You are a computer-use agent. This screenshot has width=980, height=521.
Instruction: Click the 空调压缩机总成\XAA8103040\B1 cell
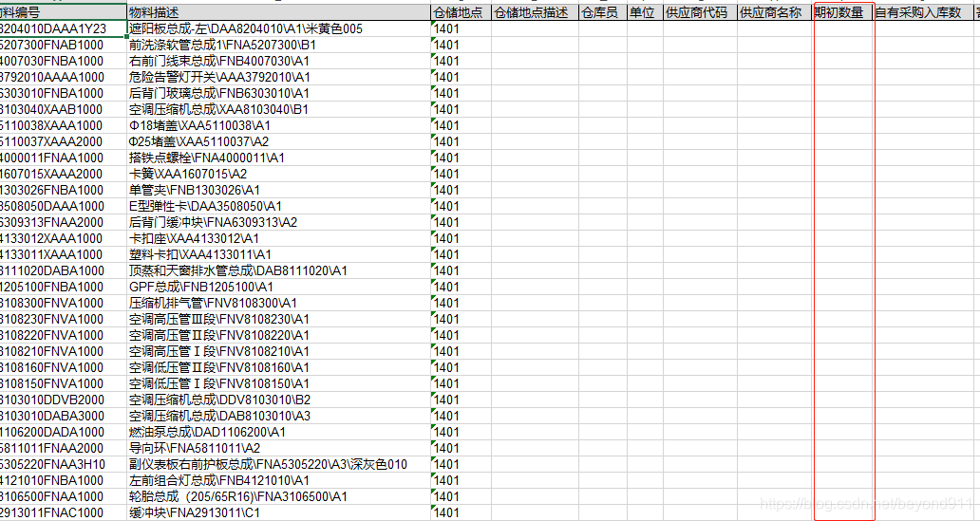(279, 109)
